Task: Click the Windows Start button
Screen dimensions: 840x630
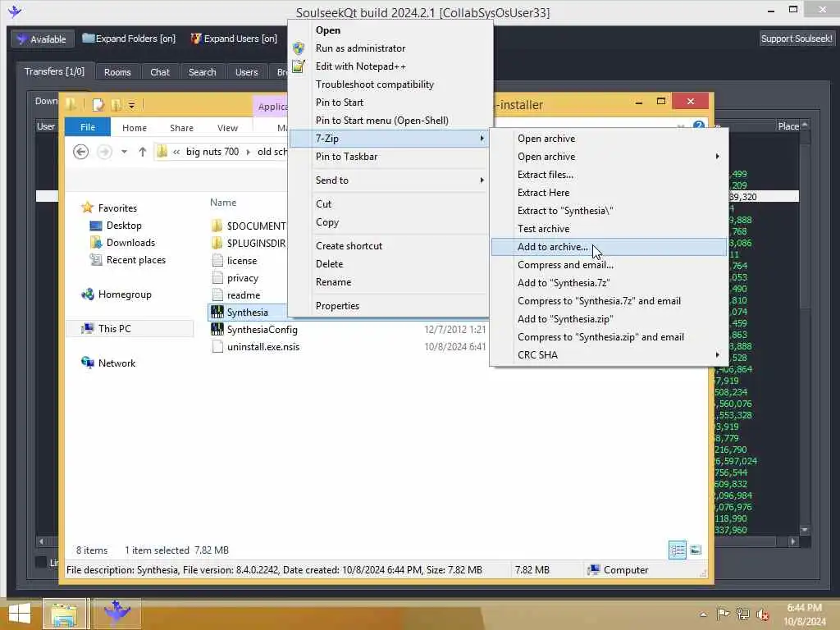Action: [x=20, y=614]
